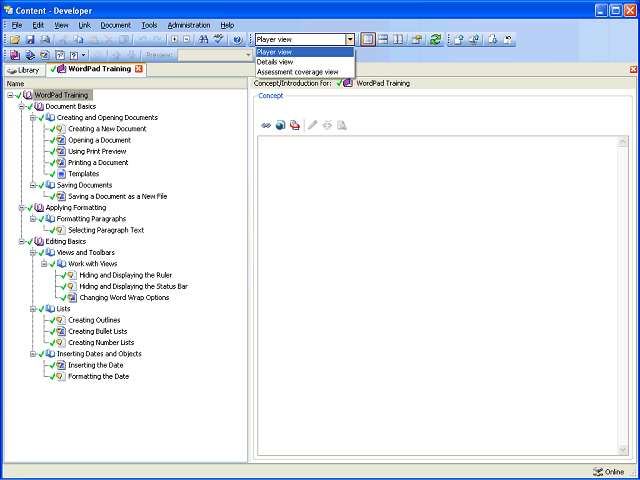The image size is (640, 480).
Task: Open the Preview mode combo box
Action: [x=215, y=55]
